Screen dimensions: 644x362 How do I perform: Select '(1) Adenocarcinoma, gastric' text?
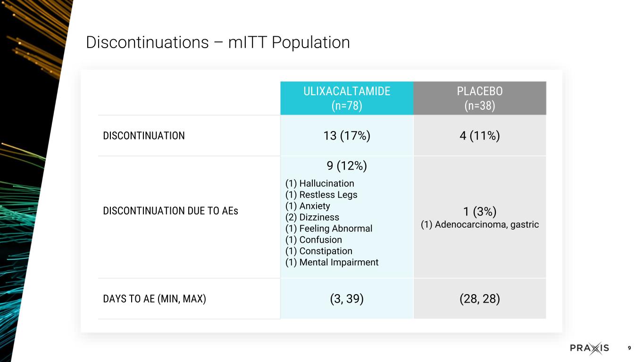tap(479, 224)
